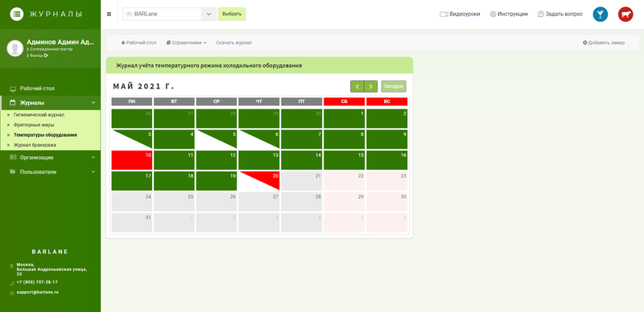Expand the Справочники dropdown menu
Image resolution: width=644 pixels, height=312 pixels.
click(186, 43)
